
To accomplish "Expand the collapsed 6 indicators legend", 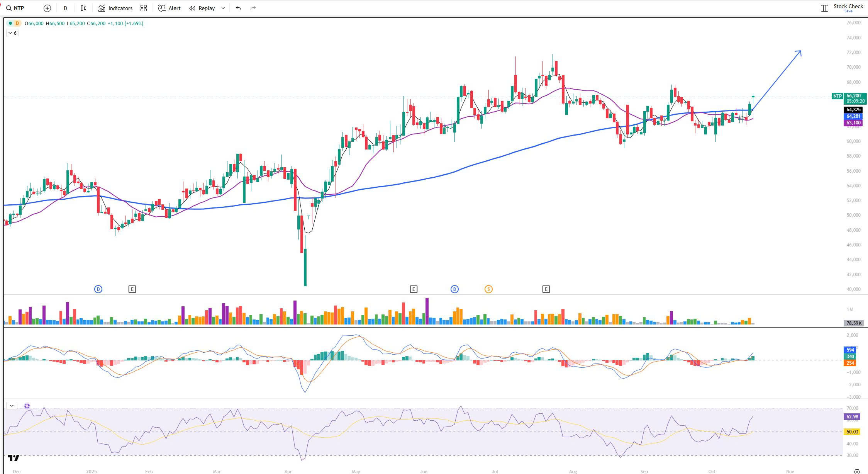I will click(12, 33).
